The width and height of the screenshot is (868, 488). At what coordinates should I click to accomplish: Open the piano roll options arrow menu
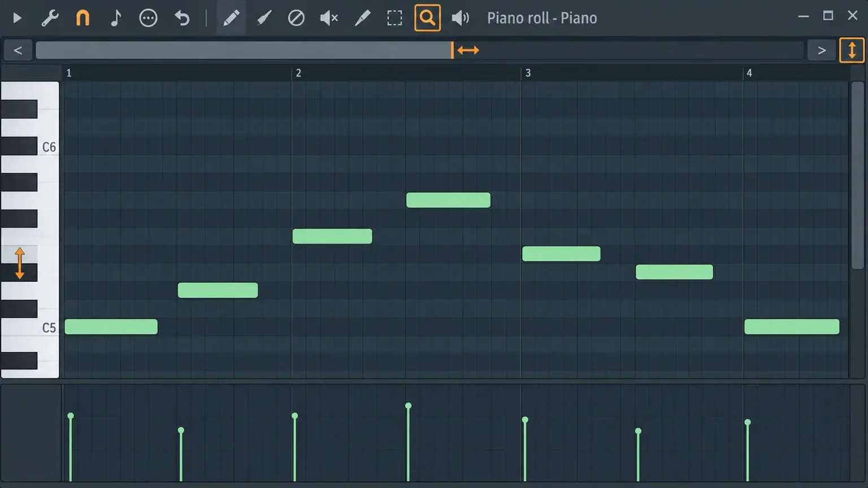coord(17,18)
